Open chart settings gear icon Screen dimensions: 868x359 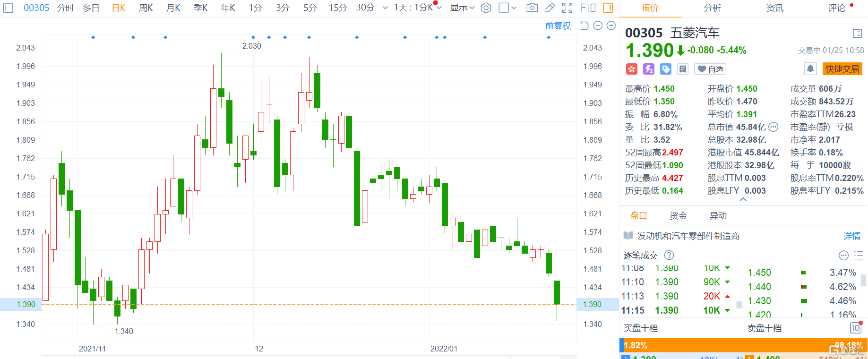(486, 8)
